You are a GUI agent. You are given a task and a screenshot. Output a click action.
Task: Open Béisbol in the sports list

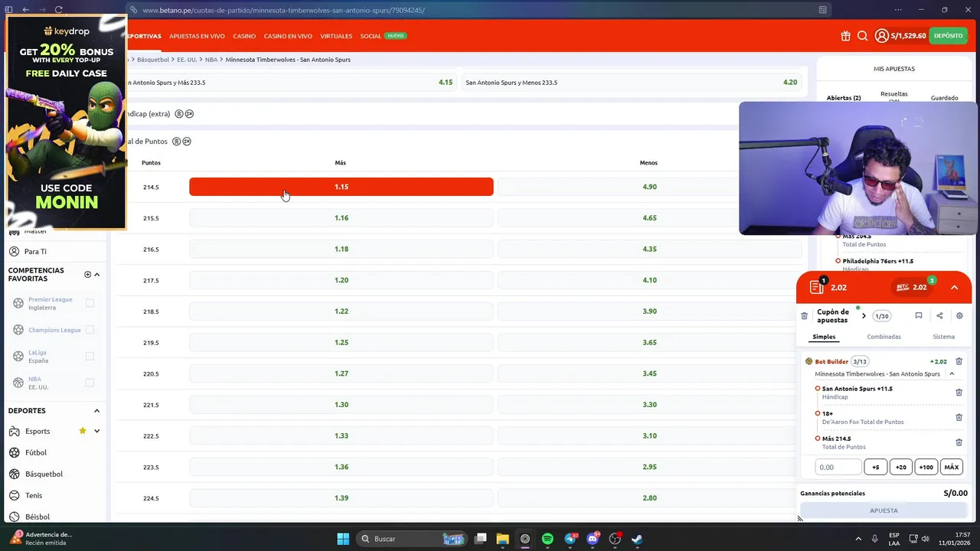pos(37,517)
